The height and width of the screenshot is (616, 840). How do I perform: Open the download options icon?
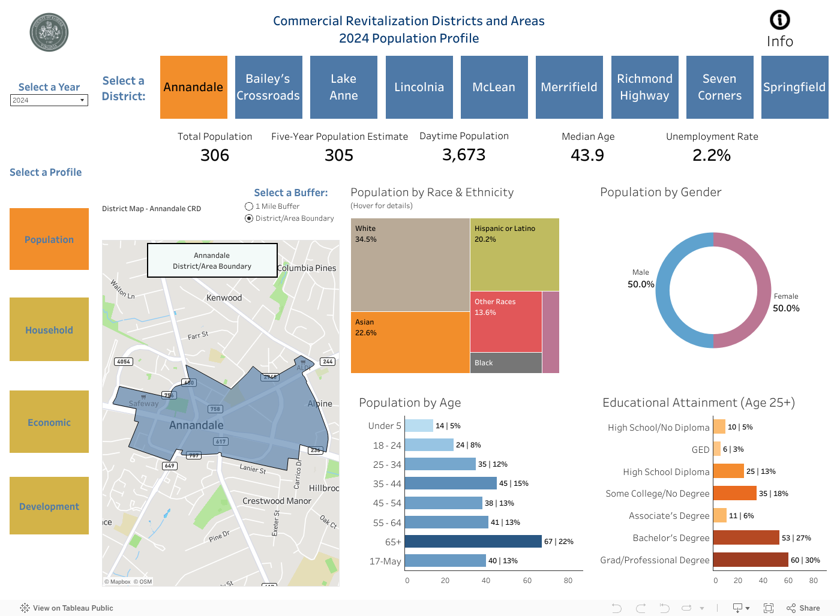738,608
